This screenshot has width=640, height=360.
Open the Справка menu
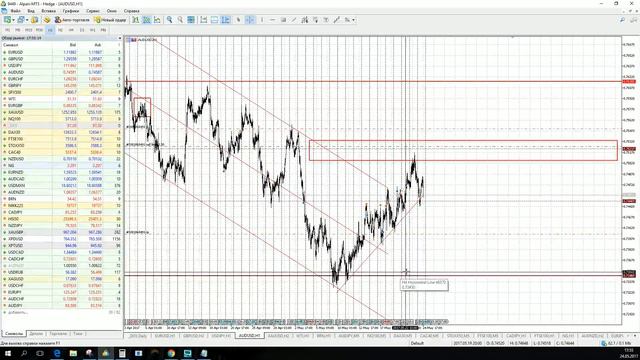[131, 11]
